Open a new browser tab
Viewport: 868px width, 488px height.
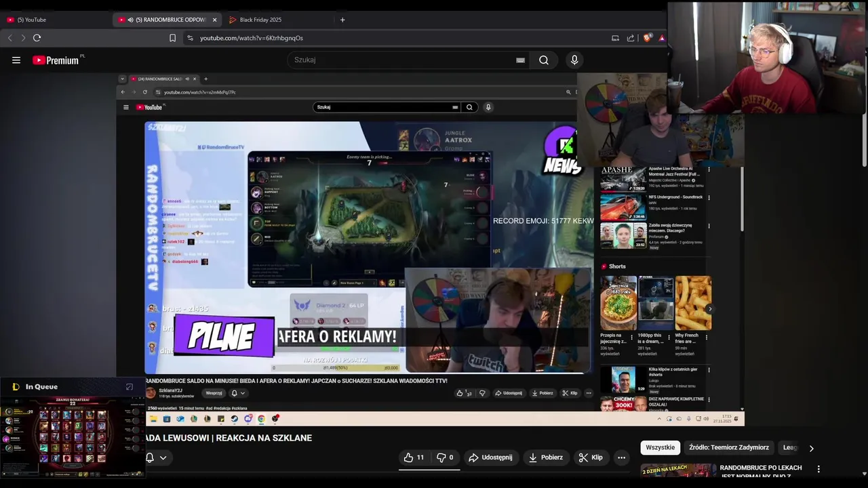coord(342,20)
